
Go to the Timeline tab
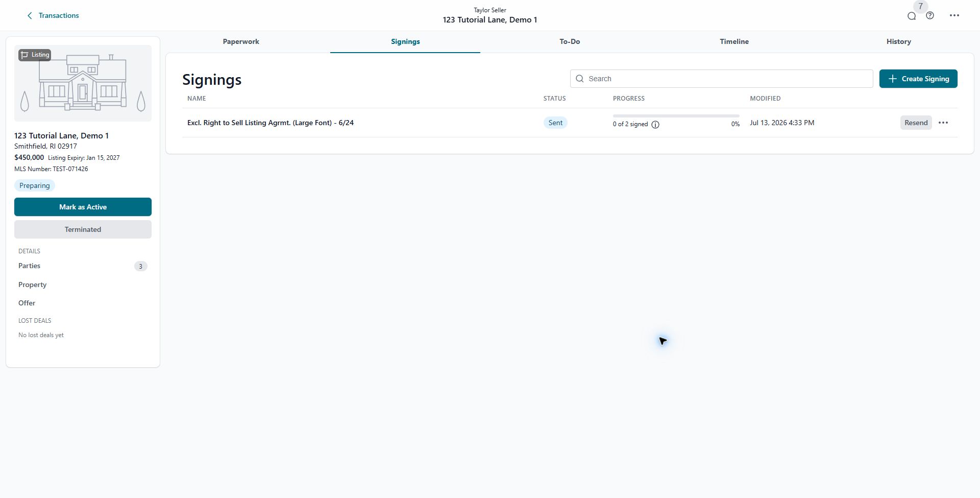(x=734, y=41)
